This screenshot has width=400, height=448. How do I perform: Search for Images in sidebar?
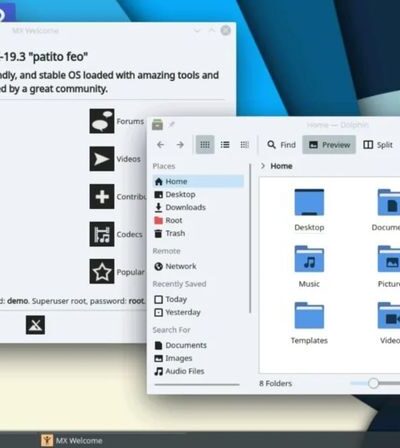point(173,358)
